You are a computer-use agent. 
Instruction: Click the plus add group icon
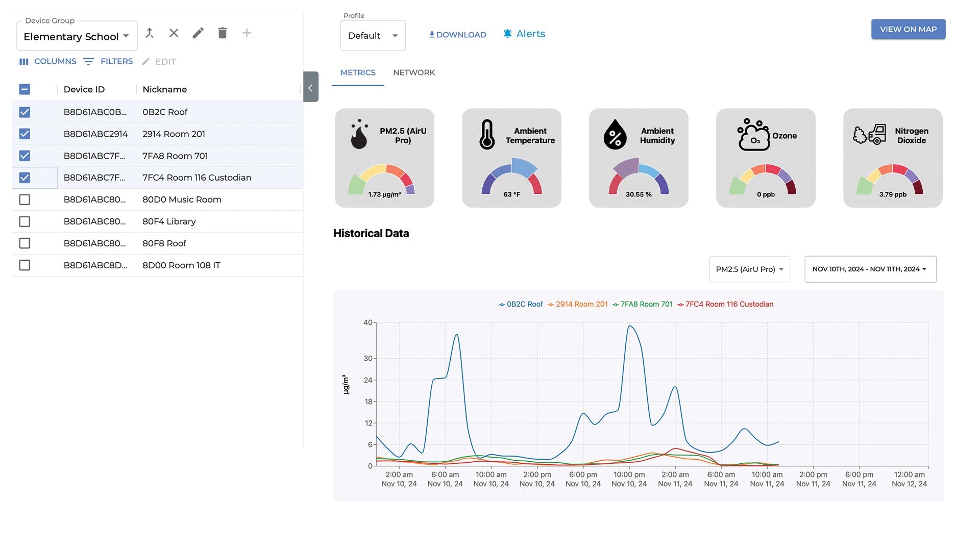point(247,33)
